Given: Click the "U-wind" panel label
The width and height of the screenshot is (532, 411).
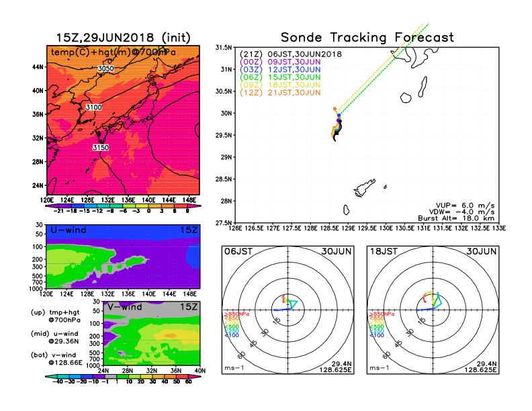Looking at the screenshot, I should click(x=69, y=230).
